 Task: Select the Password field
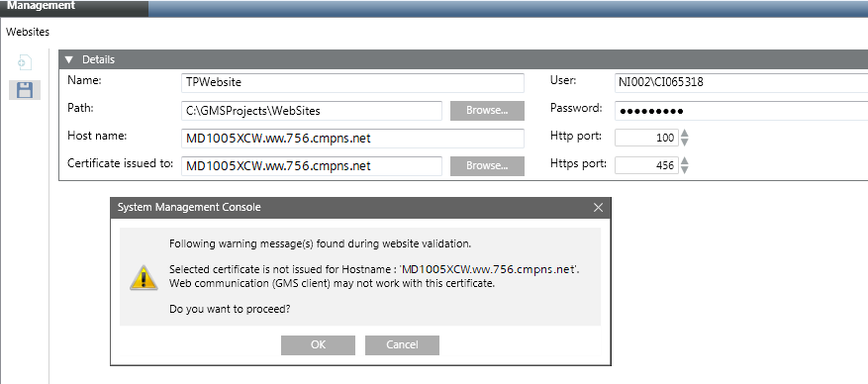(x=741, y=111)
